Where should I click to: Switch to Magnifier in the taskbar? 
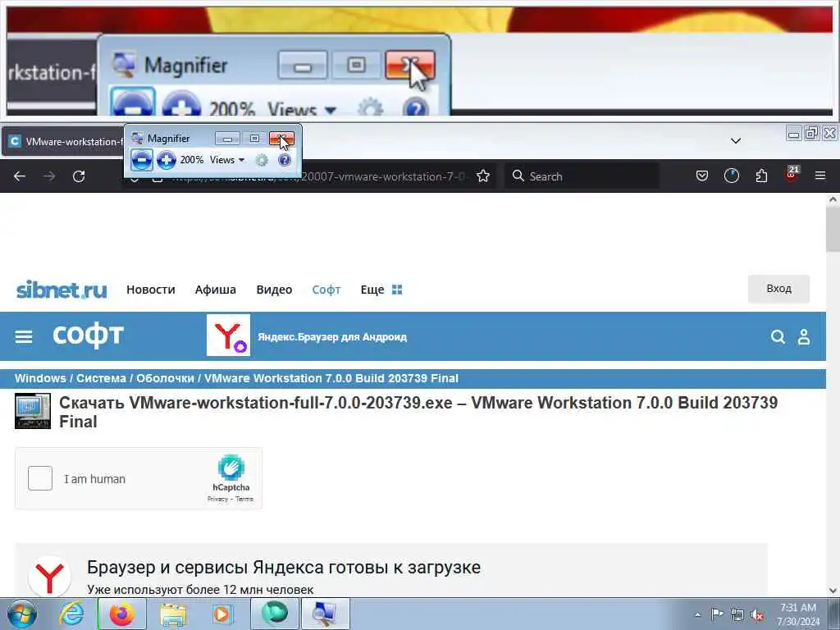(325, 614)
